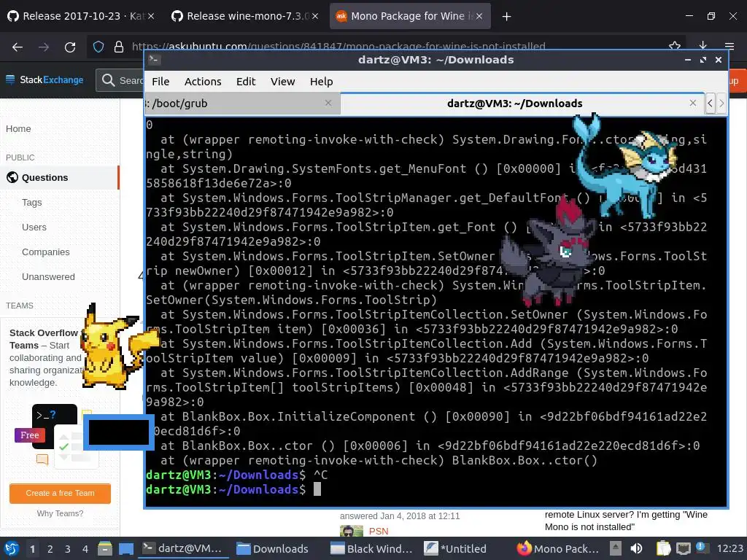Close the 'Mono Package for Wine' browser tab
Image resolution: width=747 pixels, height=560 pixels.
pyautogui.click(x=479, y=16)
